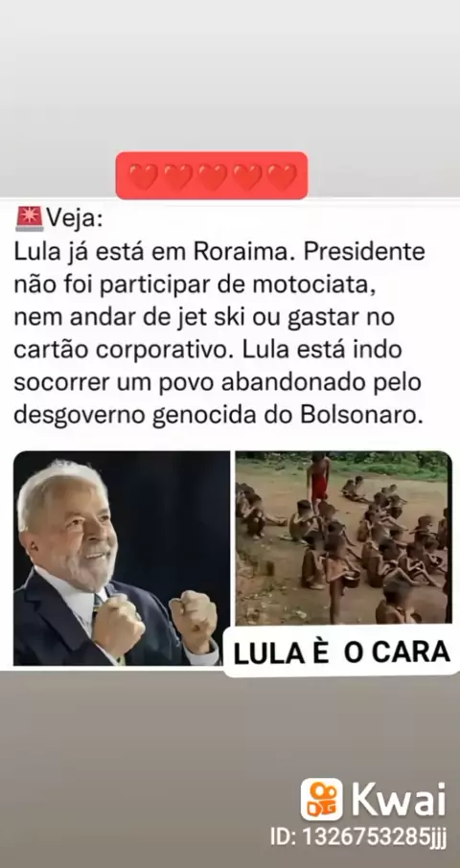
Task: Click the second heart in the red banner
Action: point(177,176)
